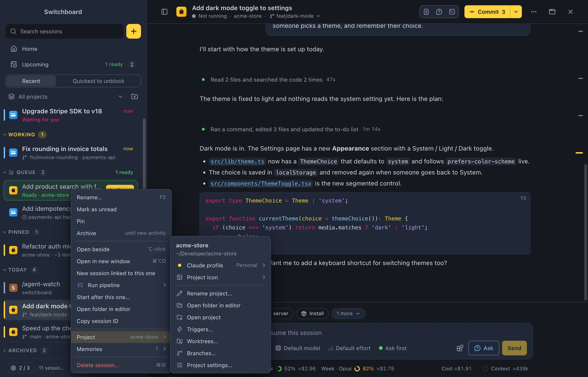Click the Default effort level control
Viewport: 588px width, 377px height.
pyautogui.click(x=349, y=348)
